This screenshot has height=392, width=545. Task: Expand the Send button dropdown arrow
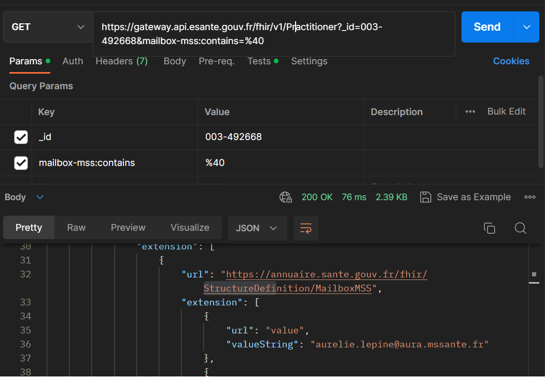tap(527, 27)
